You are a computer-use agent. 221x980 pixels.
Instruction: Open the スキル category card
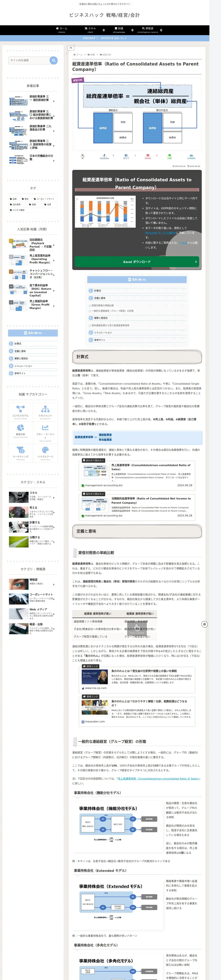(x=32, y=497)
